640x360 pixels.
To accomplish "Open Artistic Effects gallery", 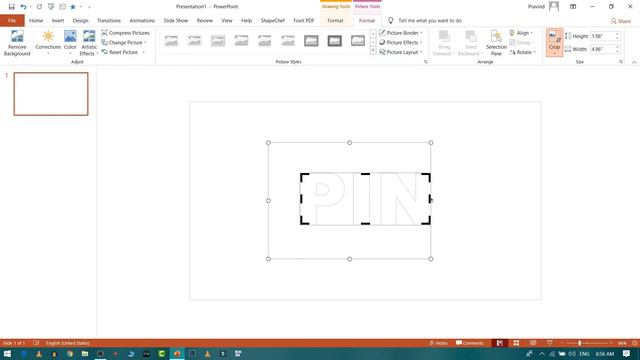I will [88, 43].
